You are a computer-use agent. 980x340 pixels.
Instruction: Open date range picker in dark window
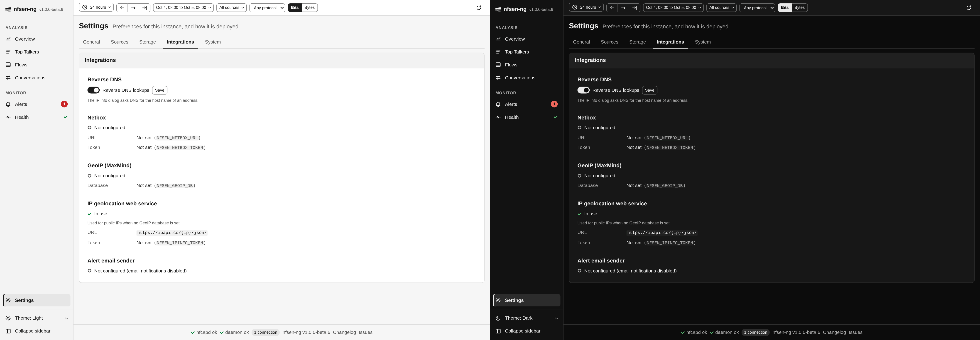[x=673, y=8]
